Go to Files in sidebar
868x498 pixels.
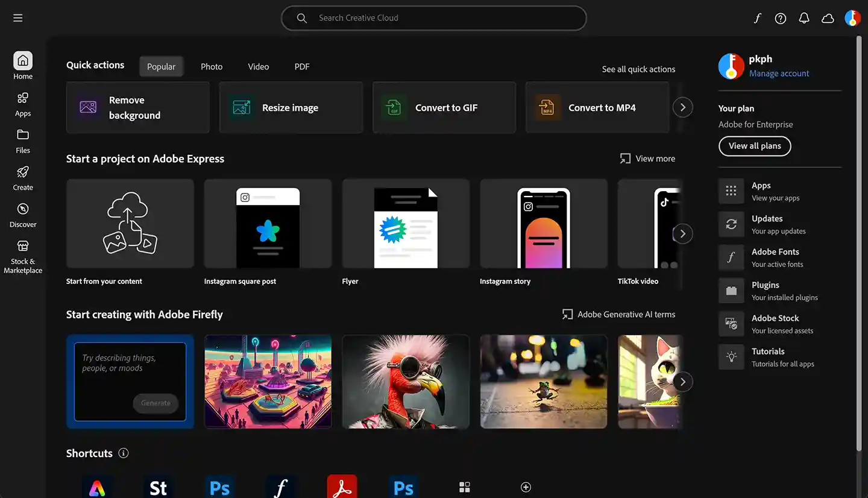23,135
